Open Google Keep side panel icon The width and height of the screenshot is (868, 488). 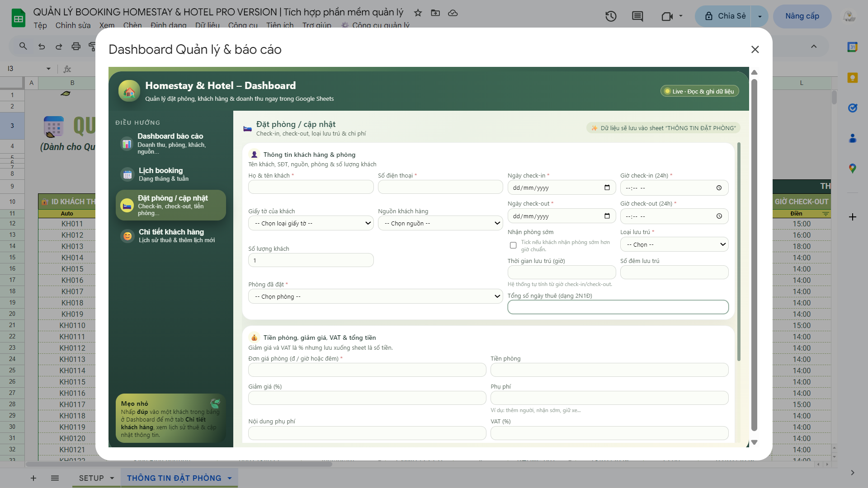[852, 78]
